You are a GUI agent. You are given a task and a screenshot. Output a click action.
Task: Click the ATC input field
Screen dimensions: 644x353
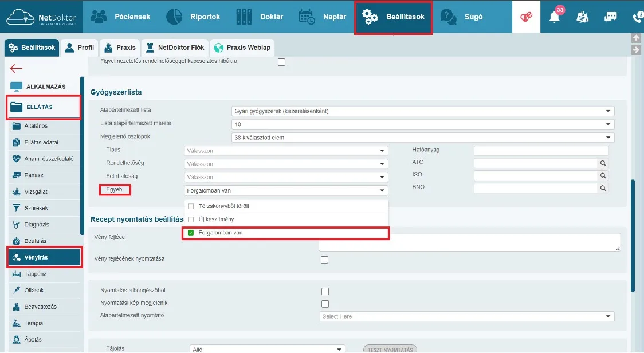[536, 163]
